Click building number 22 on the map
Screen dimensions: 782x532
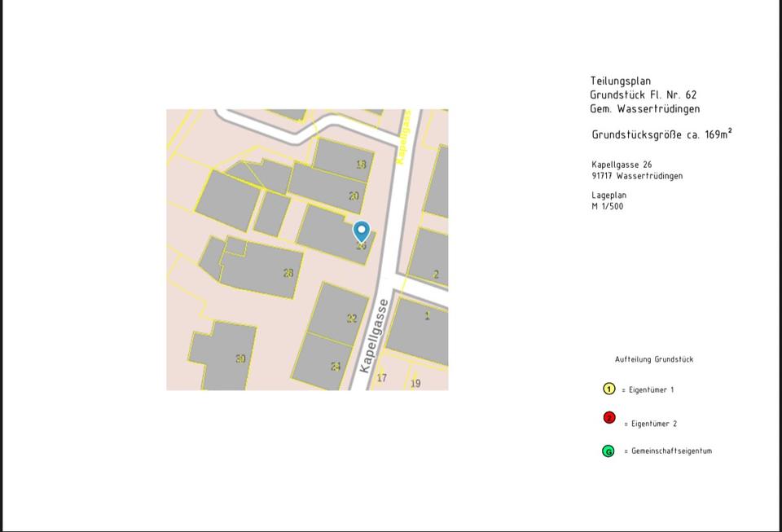[352, 319]
